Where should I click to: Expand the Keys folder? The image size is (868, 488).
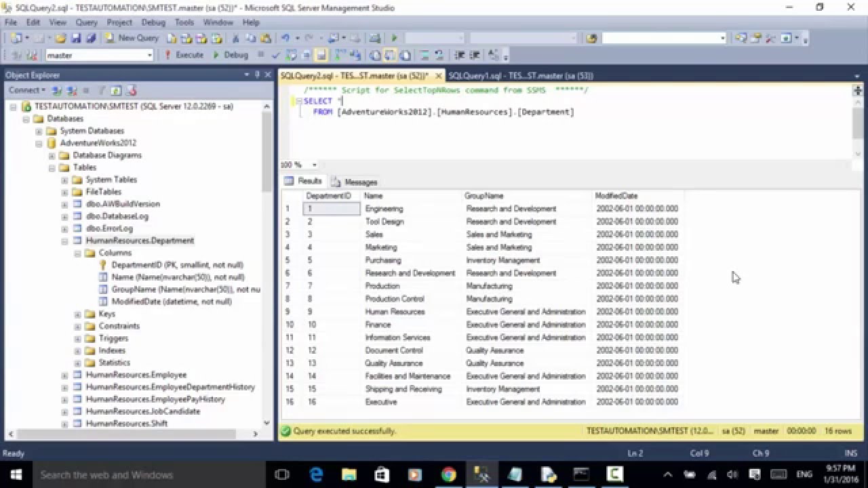(78, 314)
